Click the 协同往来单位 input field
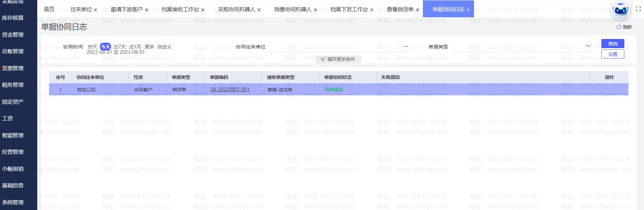644x210 pixels. (x=335, y=47)
